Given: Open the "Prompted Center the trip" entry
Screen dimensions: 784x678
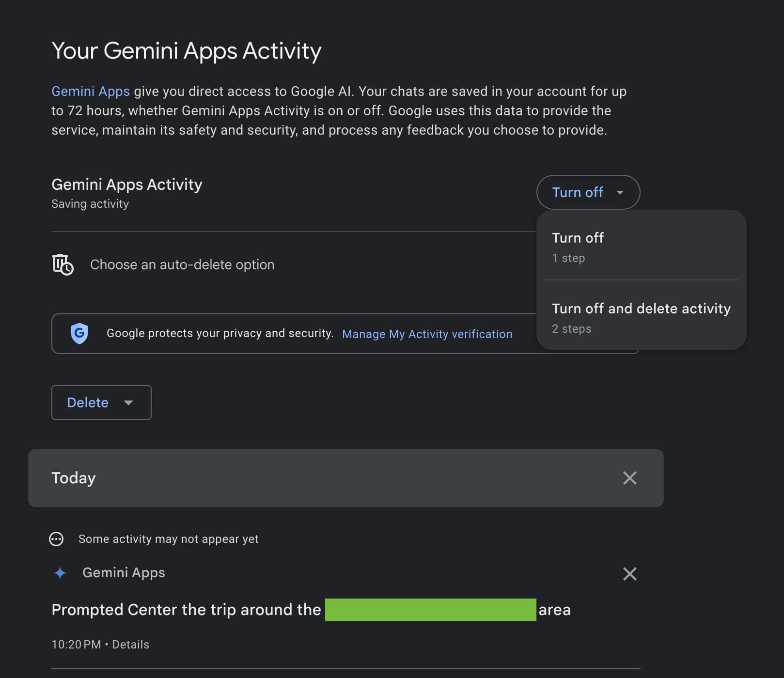Looking at the screenshot, I should tap(186, 610).
